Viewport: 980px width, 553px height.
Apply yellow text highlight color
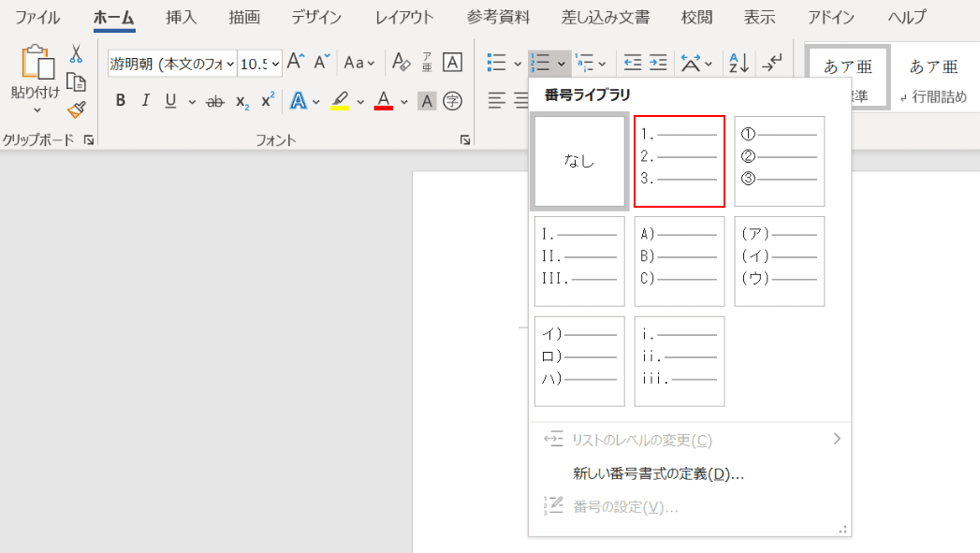340,100
